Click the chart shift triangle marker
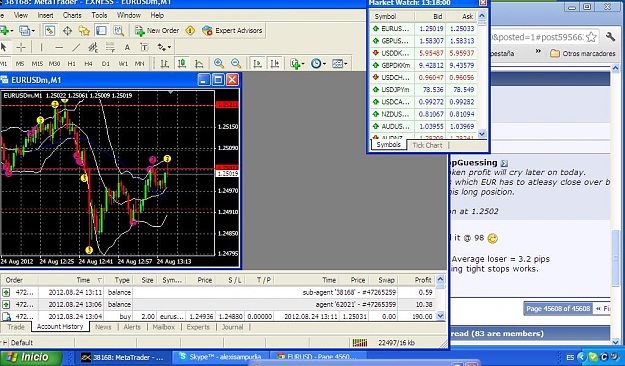The width and height of the screenshot is (625, 366). [x=171, y=92]
